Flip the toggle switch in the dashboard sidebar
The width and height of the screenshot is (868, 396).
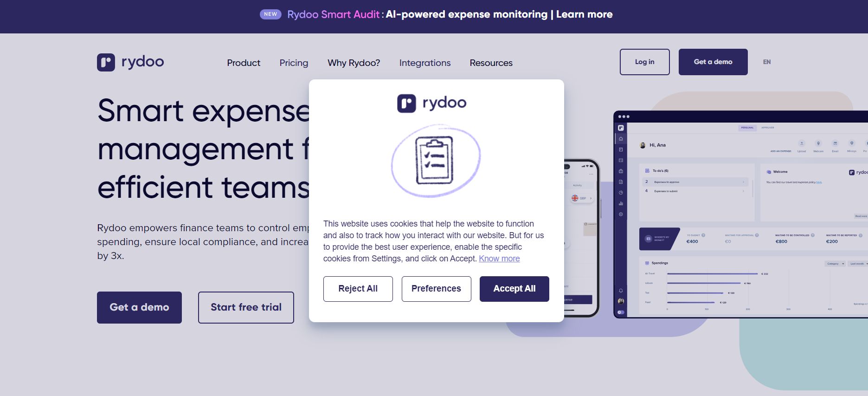click(621, 312)
